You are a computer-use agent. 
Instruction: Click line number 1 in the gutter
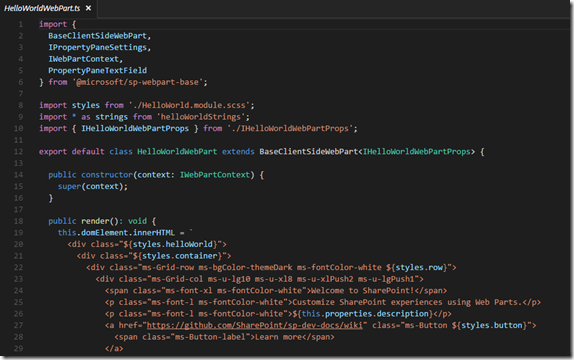(21, 24)
